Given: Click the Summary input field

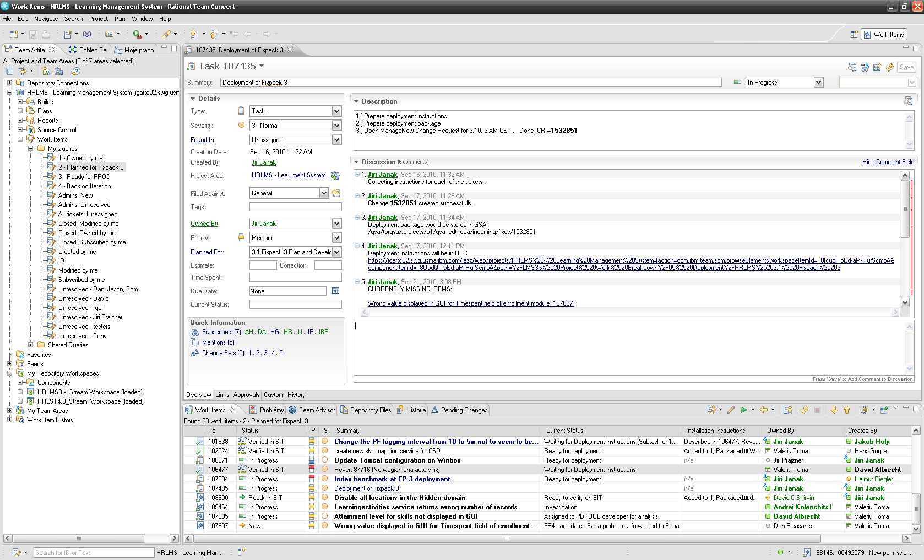Looking at the screenshot, I should coord(471,83).
